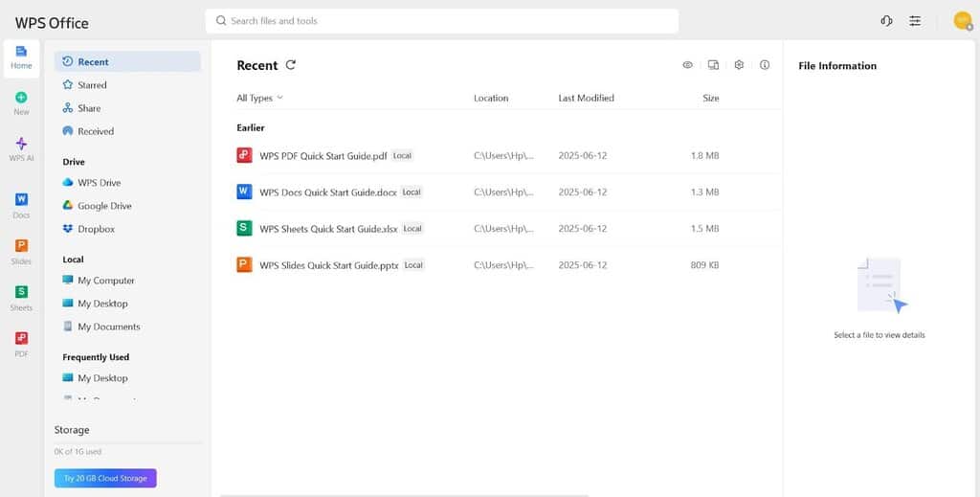Screen dimensions: 980x497
Task: Click the horizontal scrollbar at bottom
Action: pyautogui.click(x=405, y=495)
